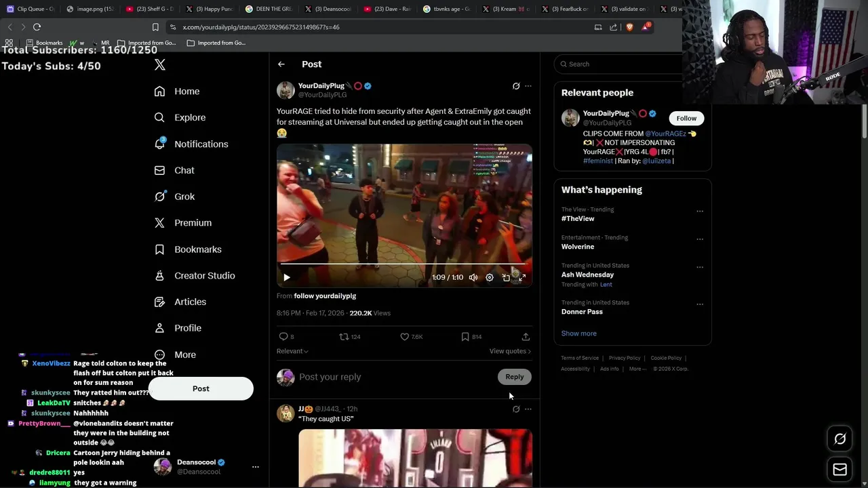The height and width of the screenshot is (488, 868).
Task: Open the Relevant sort dropdown
Action: click(x=292, y=351)
